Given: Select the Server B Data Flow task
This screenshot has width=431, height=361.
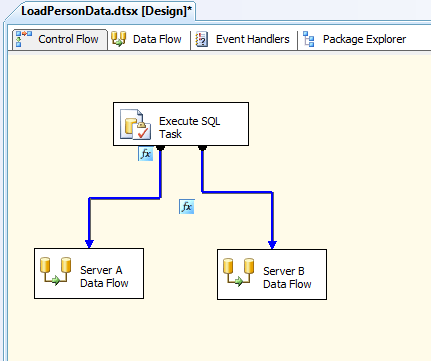Looking at the screenshot, I should (272, 274).
